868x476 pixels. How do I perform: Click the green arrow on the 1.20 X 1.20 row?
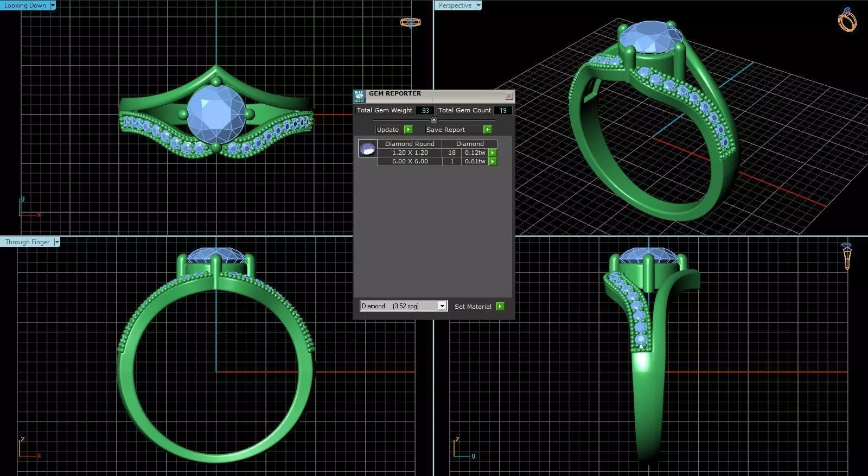point(493,153)
